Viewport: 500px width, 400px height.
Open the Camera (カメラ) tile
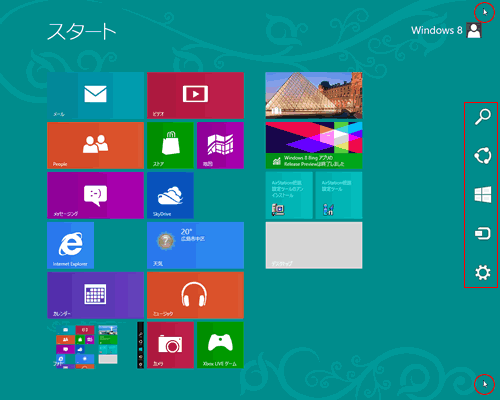(170, 345)
